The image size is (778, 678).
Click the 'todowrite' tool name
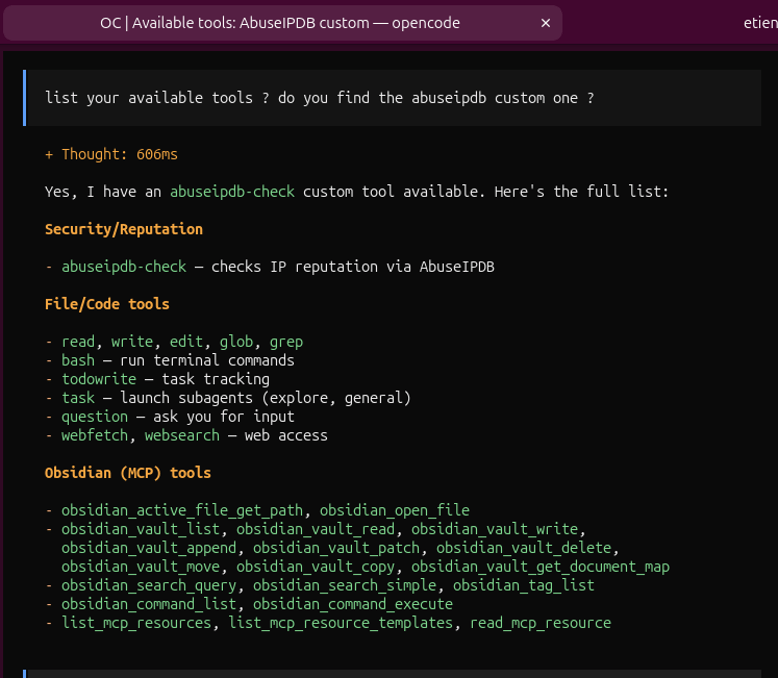tap(99, 379)
